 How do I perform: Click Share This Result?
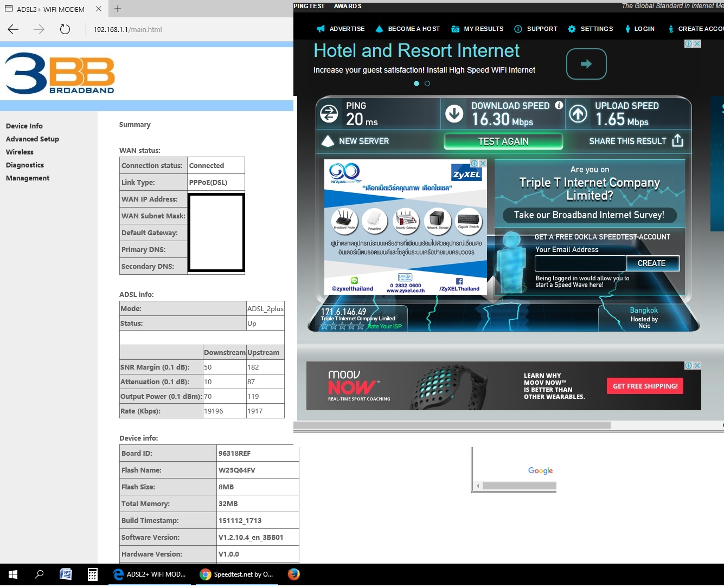[627, 141]
